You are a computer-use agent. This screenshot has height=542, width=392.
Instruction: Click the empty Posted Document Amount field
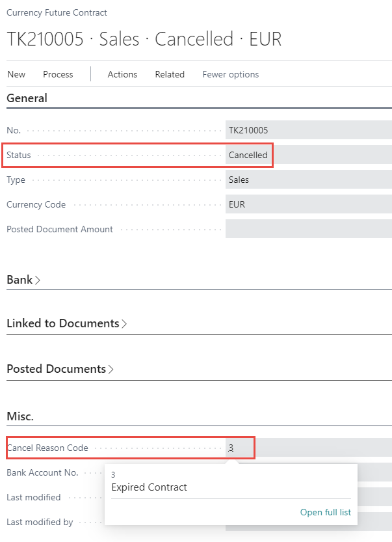(x=308, y=229)
